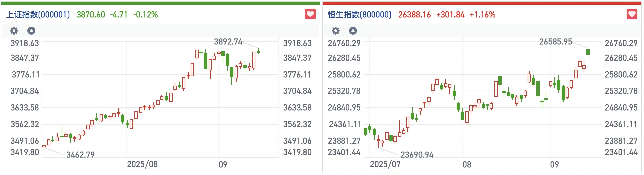The width and height of the screenshot is (644, 175).
Task: Click the 3870.60 latest price
Action: coord(91,15)
